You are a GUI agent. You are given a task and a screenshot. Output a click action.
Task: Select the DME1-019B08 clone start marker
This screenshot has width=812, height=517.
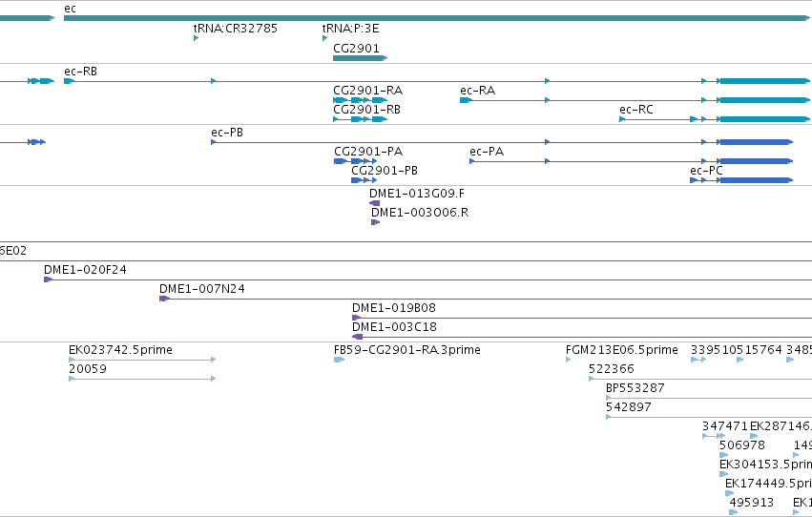coord(356,318)
